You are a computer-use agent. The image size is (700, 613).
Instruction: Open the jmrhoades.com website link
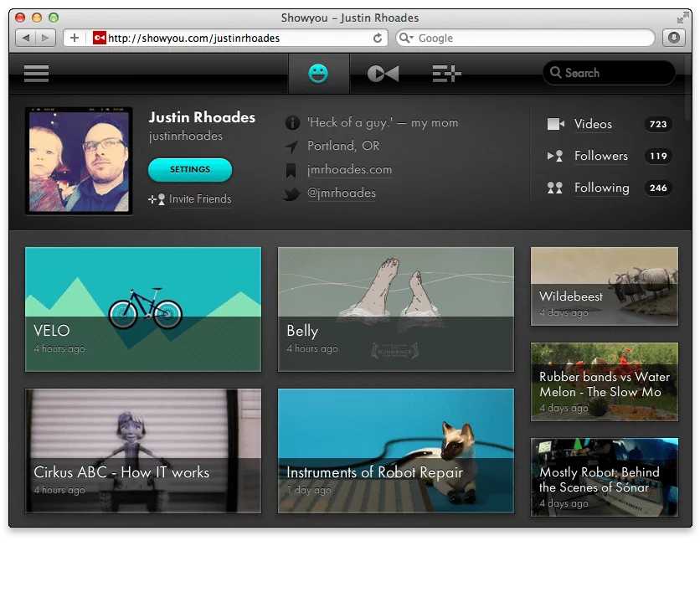(x=349, y=170)
